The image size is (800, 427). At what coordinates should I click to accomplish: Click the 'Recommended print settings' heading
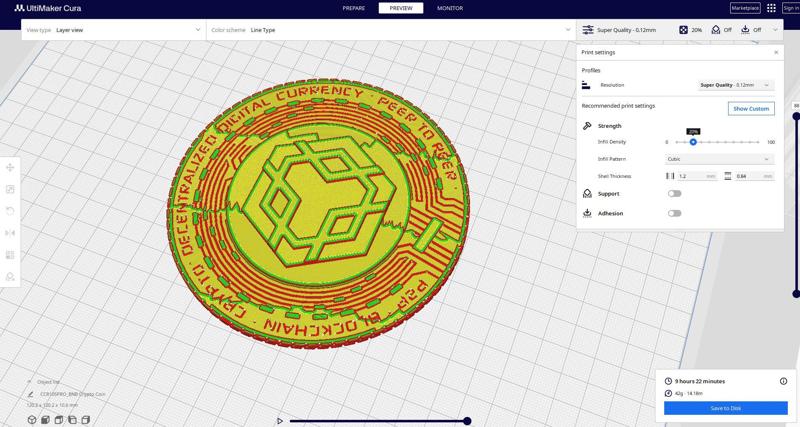[618, 106]
